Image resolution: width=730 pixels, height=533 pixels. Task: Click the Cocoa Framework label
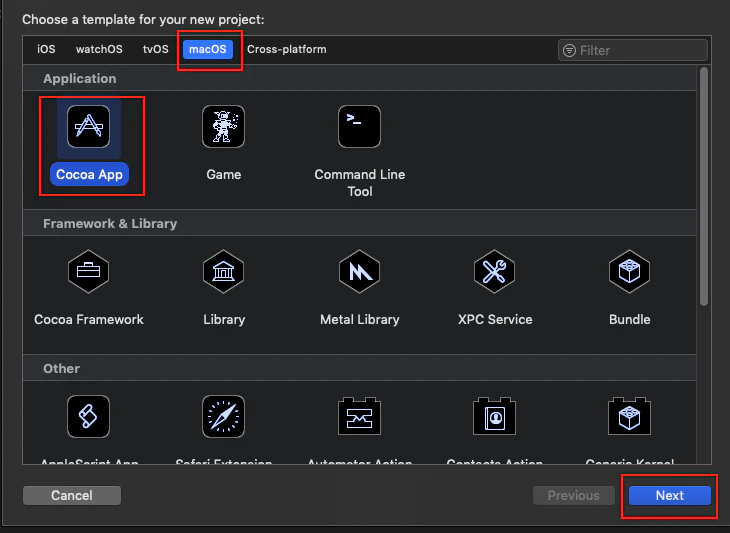pyautogui.click(x=88, y=320)
